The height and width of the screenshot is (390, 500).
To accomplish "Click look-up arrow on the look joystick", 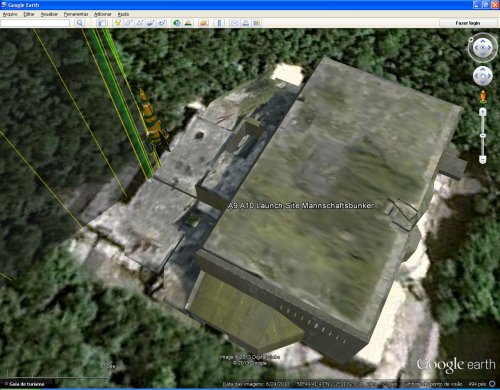I will (x=483, y=41).
